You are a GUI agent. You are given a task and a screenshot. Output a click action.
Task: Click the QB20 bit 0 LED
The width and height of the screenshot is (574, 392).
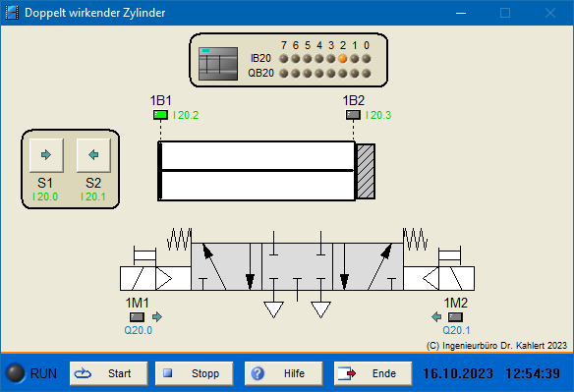pyautogui.click(x=366, y=74)
